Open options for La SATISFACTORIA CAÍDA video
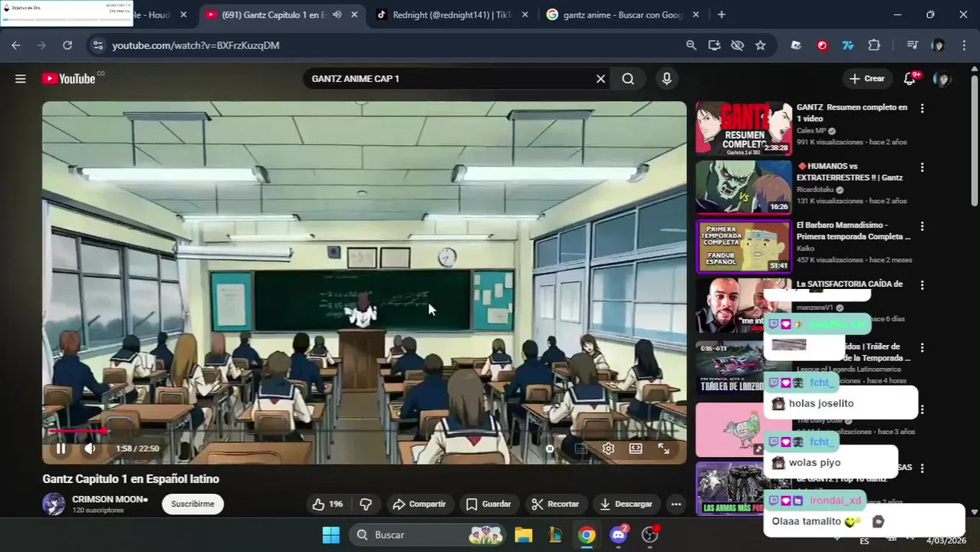This screenshot has height=552, width=980. tap(922, 284)
